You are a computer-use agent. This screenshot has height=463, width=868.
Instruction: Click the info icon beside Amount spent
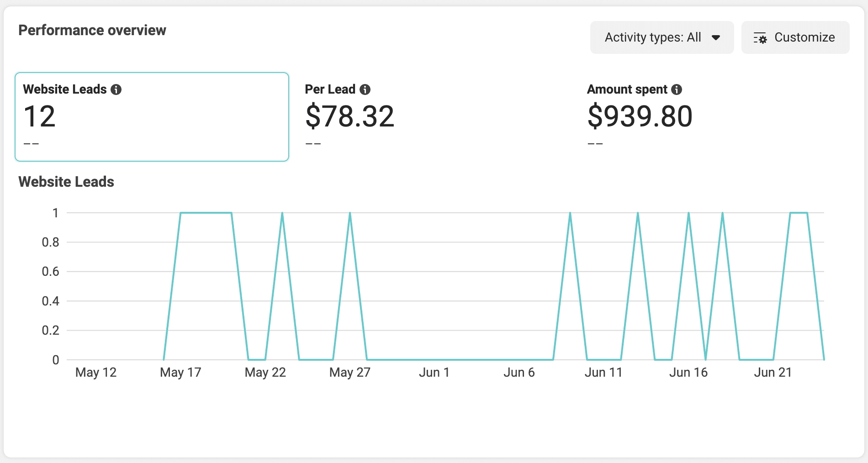click(x=677, y=89)
